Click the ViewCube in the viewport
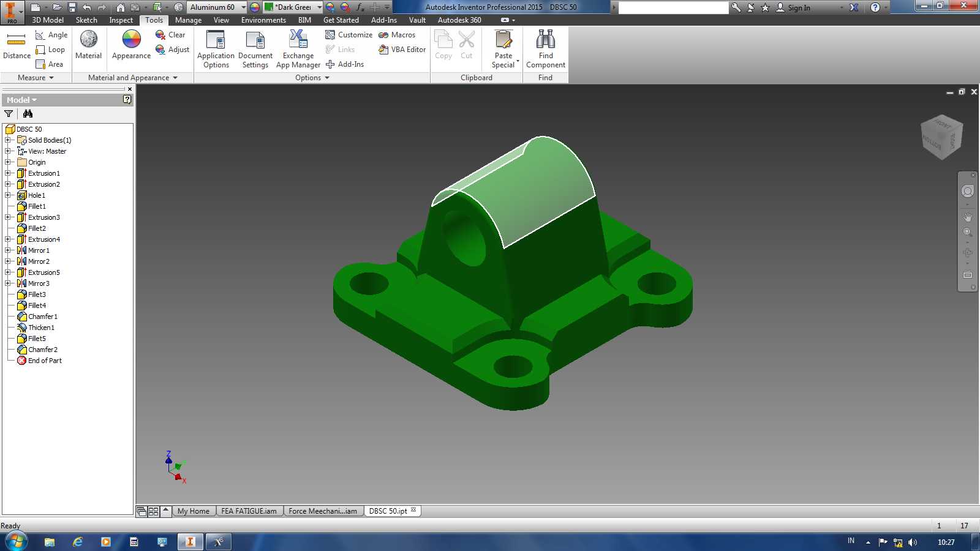This screenshot has width=980, height=551. [941, 137]
